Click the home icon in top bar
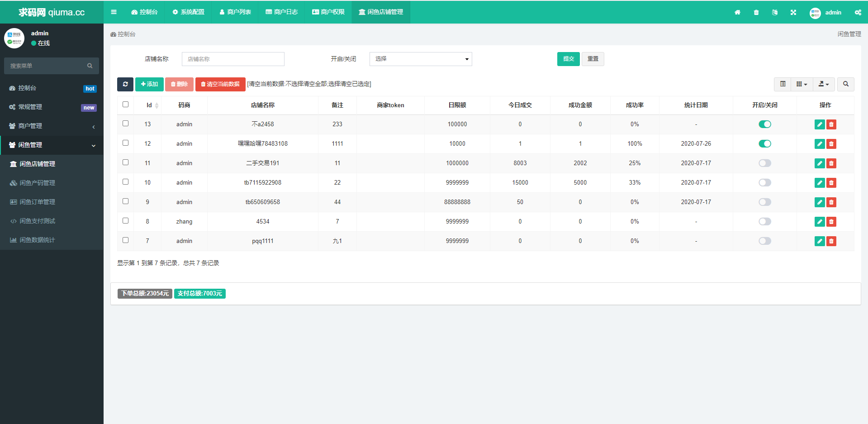Image resolution: width=868 pixels, height=424 pixels. coord(737,12)
